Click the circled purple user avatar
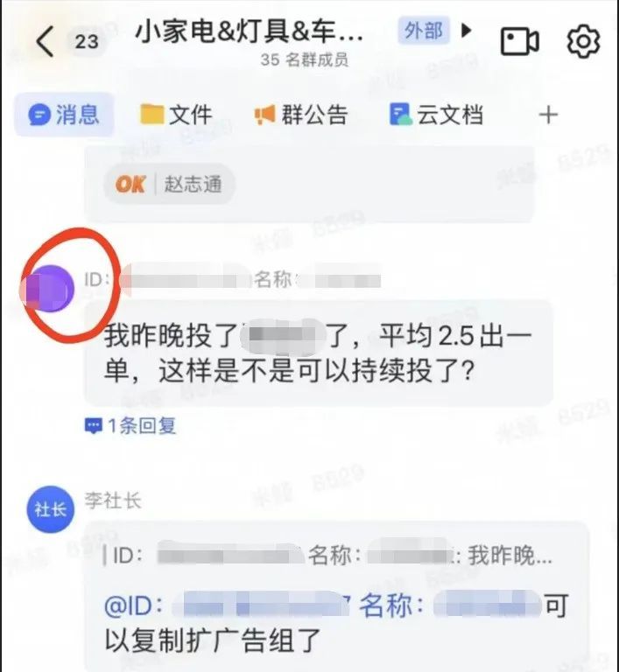The width and height of the screenshot is (619, 672). coord(51,289)
